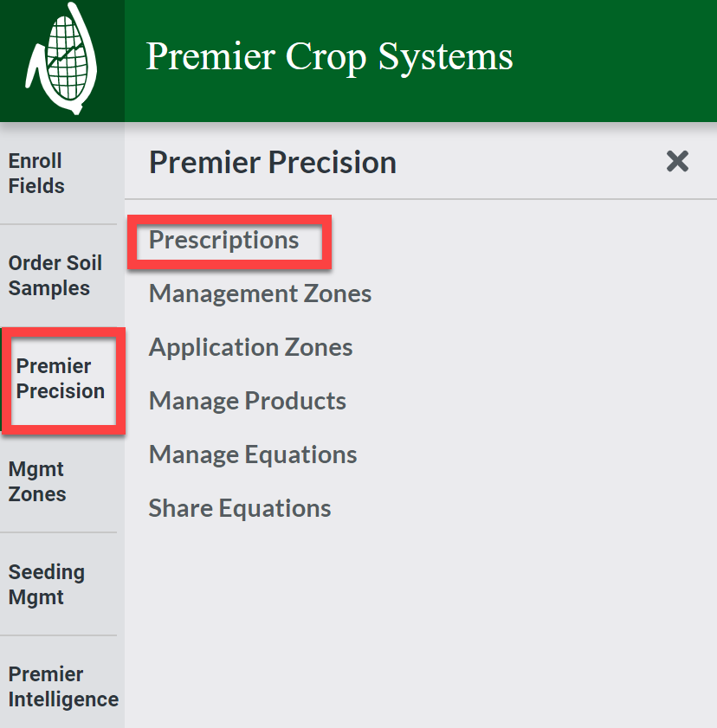The height and width of the screenshot is (728, 717).
Task: Select Share Equations
Action: click(x=240, y=508)
